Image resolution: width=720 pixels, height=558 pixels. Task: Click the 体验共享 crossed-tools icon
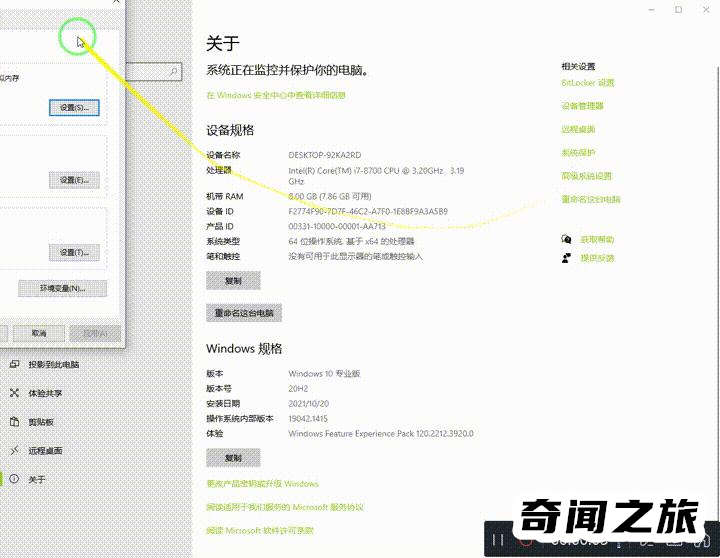(x=14, y=393)
